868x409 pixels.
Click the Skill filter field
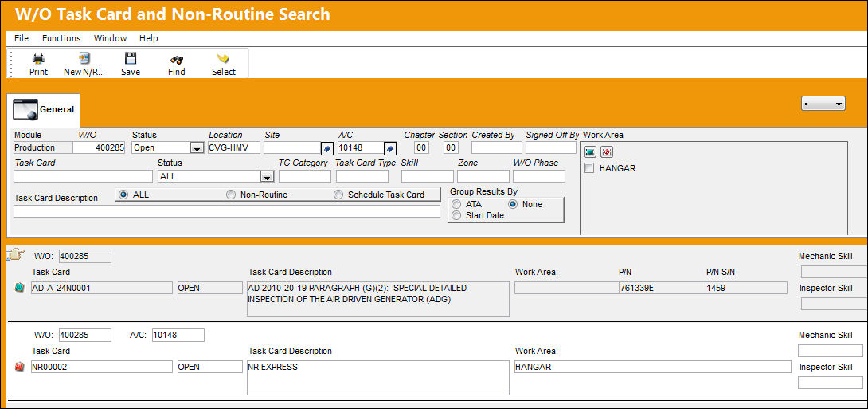pyautogui.click(x=428, y=176)
